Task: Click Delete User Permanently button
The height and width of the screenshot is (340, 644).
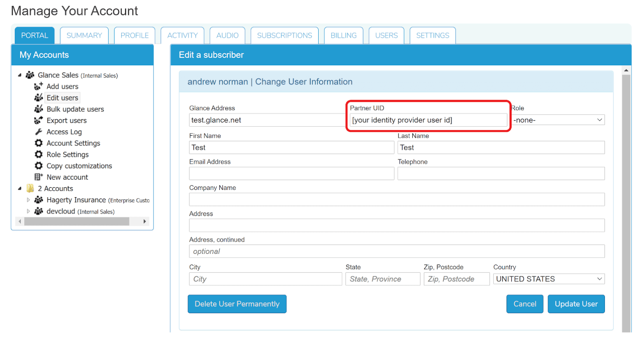Action: [237, 304]
